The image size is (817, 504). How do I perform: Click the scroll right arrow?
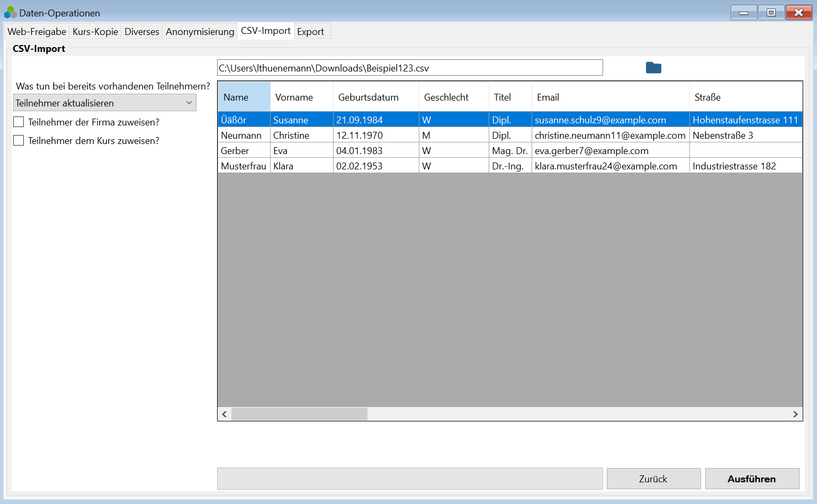click(x=795, y=414)
